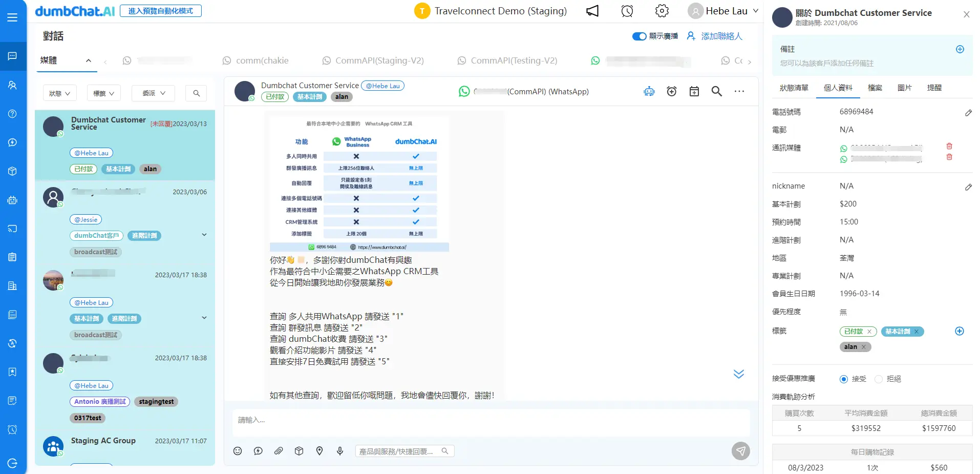Select the 接受 radio button

(x=844, y=379)
